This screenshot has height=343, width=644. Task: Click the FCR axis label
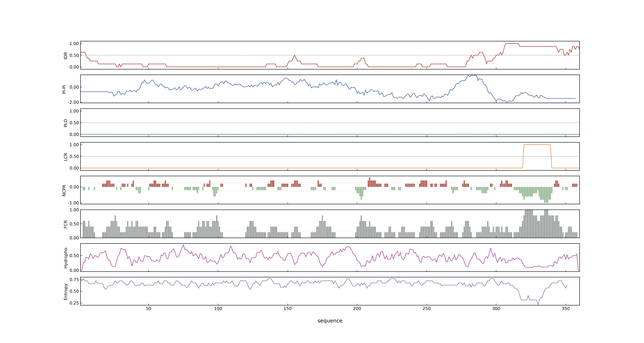click(x=66, y=224)
